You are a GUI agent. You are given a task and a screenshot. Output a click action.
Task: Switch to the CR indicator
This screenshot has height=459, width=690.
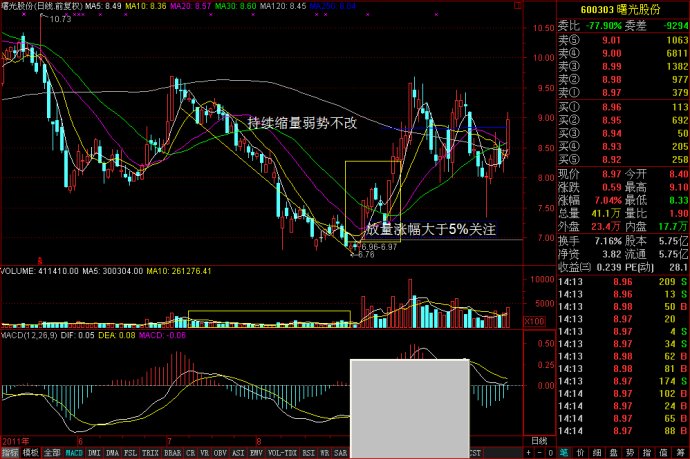tap(191, 453)
